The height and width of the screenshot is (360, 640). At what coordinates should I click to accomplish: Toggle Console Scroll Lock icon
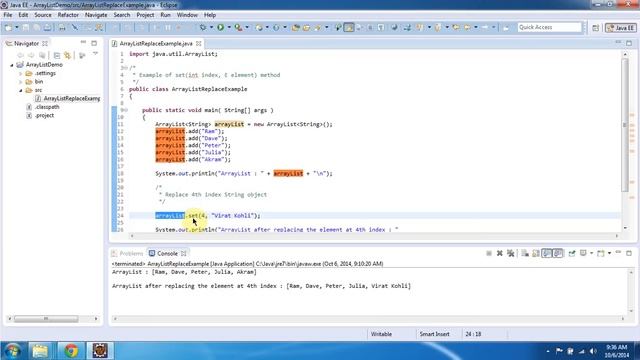pyautogui.click(x=536, y=253)
